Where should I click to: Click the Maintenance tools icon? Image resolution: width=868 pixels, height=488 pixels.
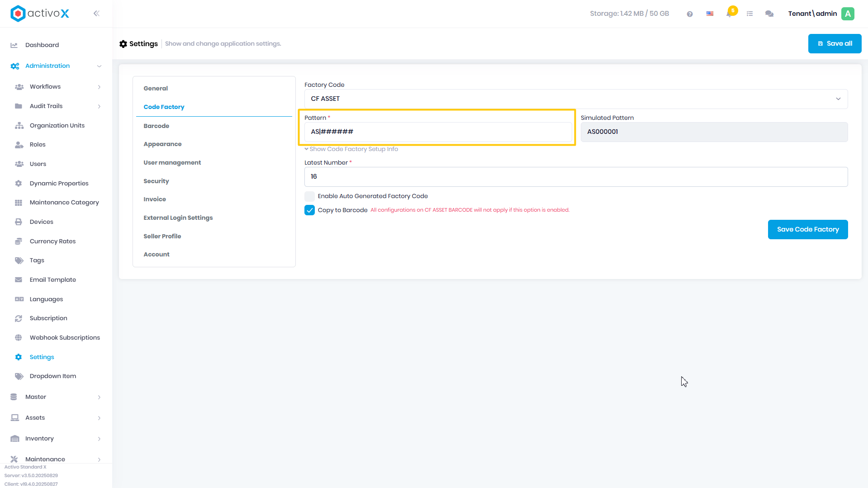click(14, 460)
